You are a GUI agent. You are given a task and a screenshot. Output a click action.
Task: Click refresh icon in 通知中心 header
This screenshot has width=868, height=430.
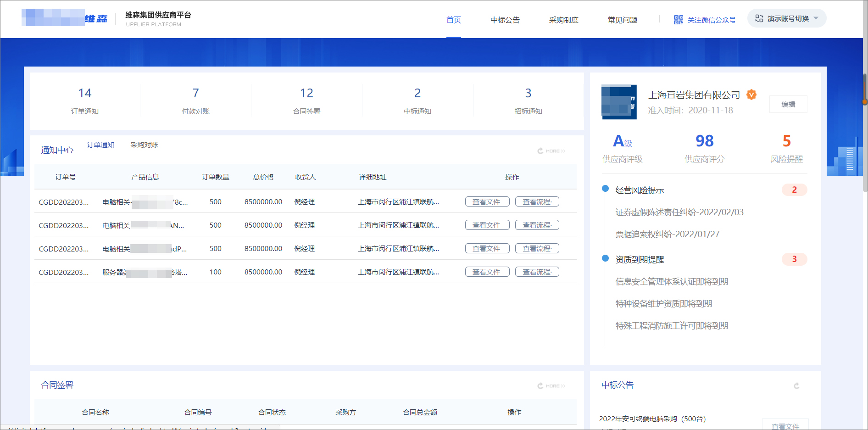pyautogui.click(x=540, y=151)
